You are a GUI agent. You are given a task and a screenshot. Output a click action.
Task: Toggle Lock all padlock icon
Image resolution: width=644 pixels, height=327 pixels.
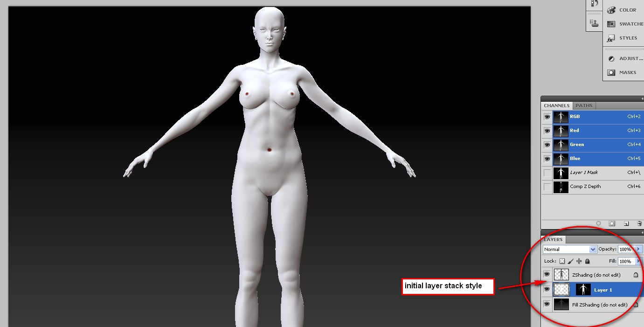point(587,261)
